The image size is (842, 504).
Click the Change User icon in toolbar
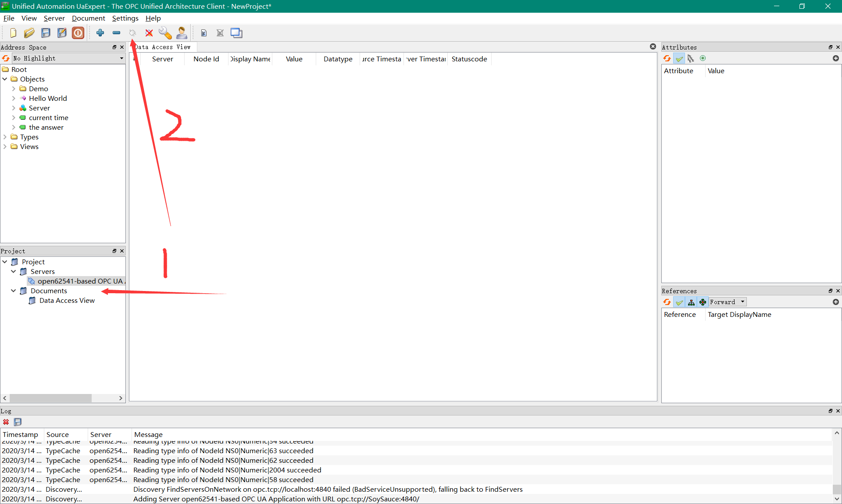tap(182, 33)
